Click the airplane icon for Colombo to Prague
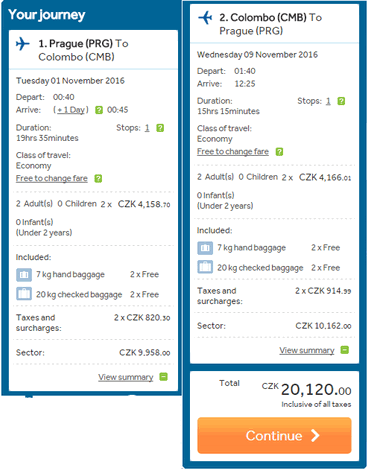The image size is (367, 469). pyautogui.click(x=205, y=17)
